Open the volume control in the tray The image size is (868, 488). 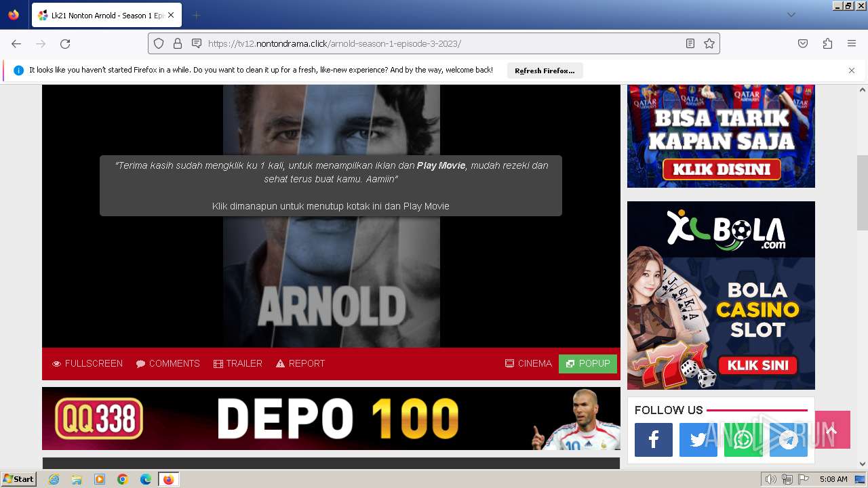click(771, 479)
